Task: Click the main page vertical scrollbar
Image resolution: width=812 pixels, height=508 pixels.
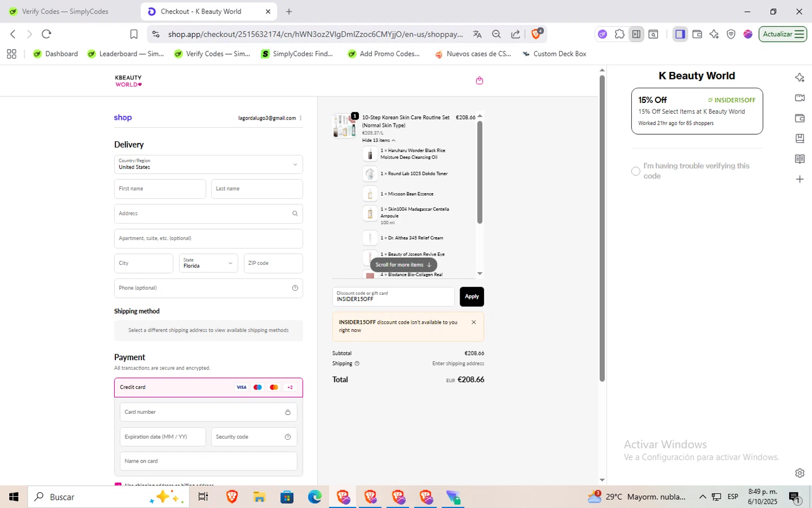Action: point(602,228)
